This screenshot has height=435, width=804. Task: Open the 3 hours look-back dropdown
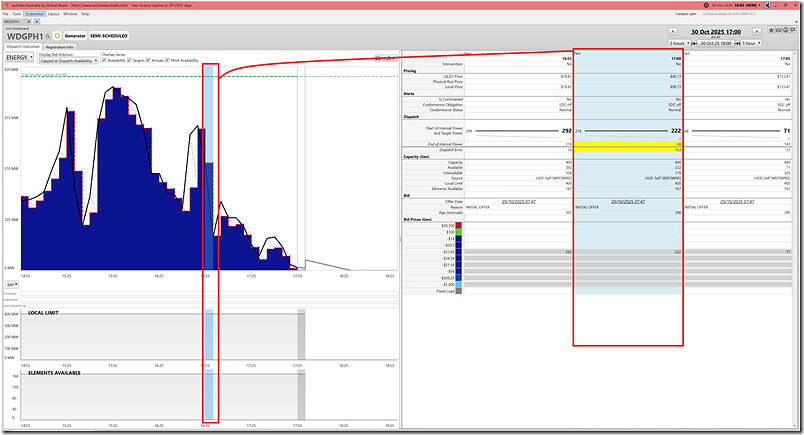(x=679, y=44)
